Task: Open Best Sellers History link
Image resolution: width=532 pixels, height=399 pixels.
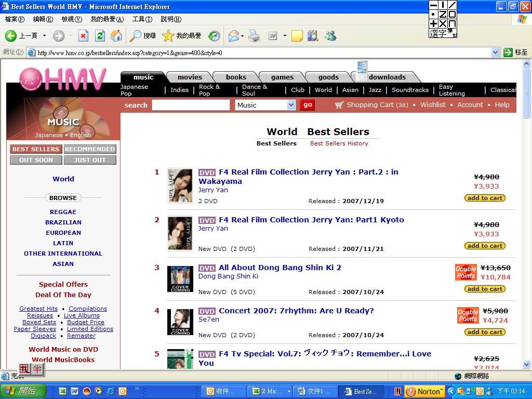Action: click(339, 143)
